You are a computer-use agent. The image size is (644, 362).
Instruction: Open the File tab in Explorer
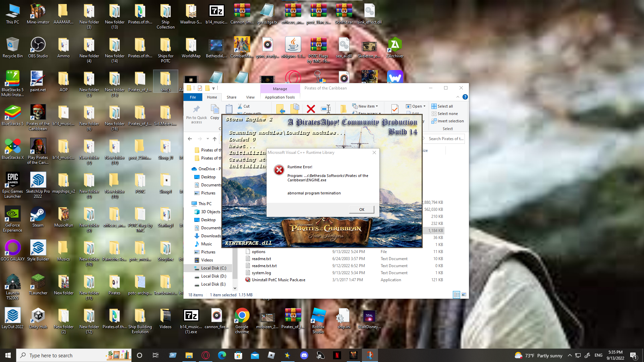pos(193,97)
